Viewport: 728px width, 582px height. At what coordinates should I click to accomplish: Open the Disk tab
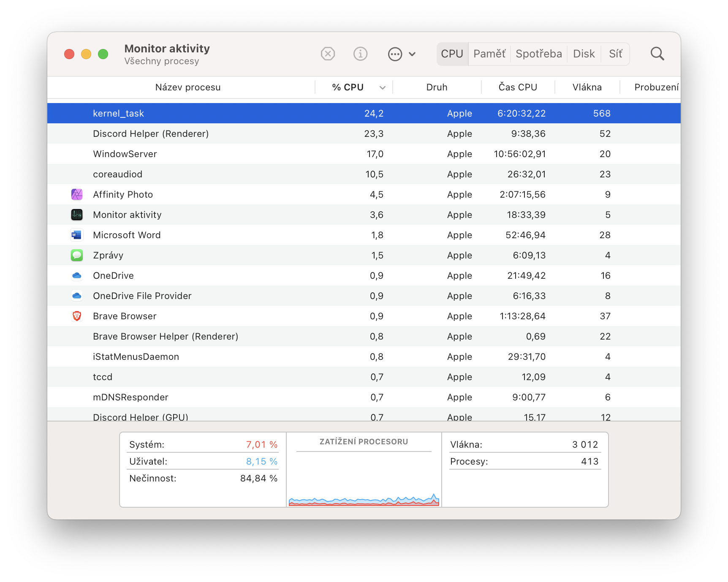[584, 54]
